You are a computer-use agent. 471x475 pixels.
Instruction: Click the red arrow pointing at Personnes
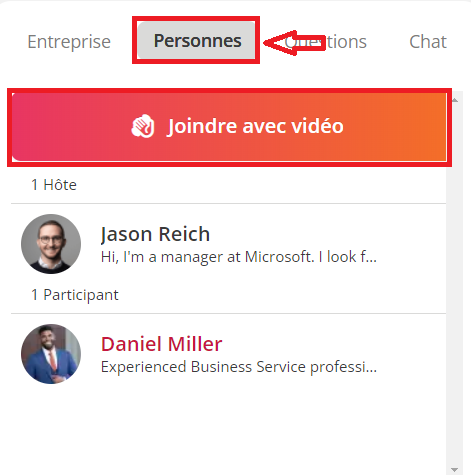click(295, 43)
